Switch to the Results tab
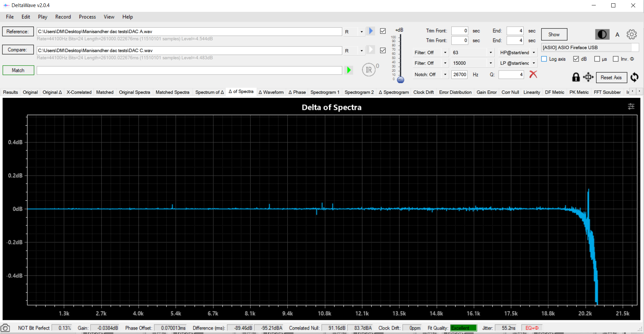This screenshot has width=644, height=334. 10,92
